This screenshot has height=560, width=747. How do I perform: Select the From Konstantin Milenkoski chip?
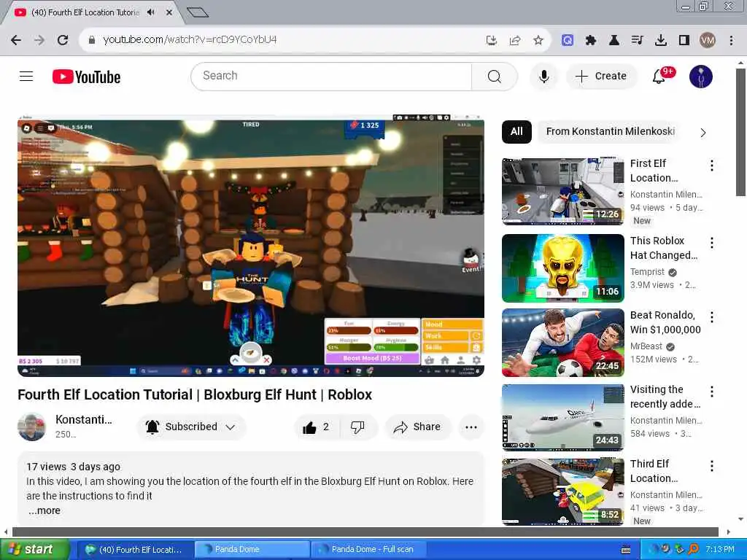[x=611, y=132]
